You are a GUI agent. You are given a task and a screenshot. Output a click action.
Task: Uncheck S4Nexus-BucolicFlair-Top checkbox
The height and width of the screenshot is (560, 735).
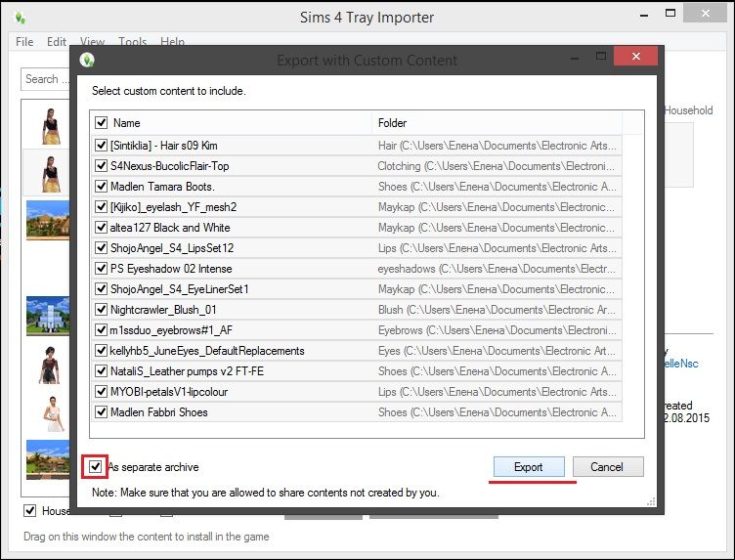(x=101, y=166)
